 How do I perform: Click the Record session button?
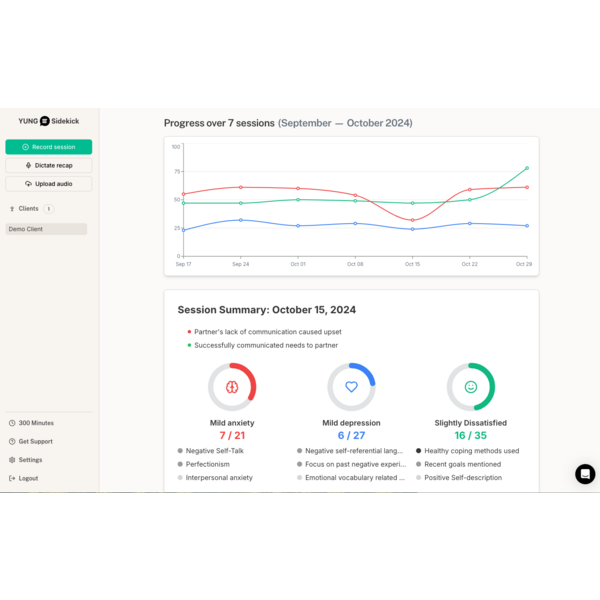click(x=49, y=147)
